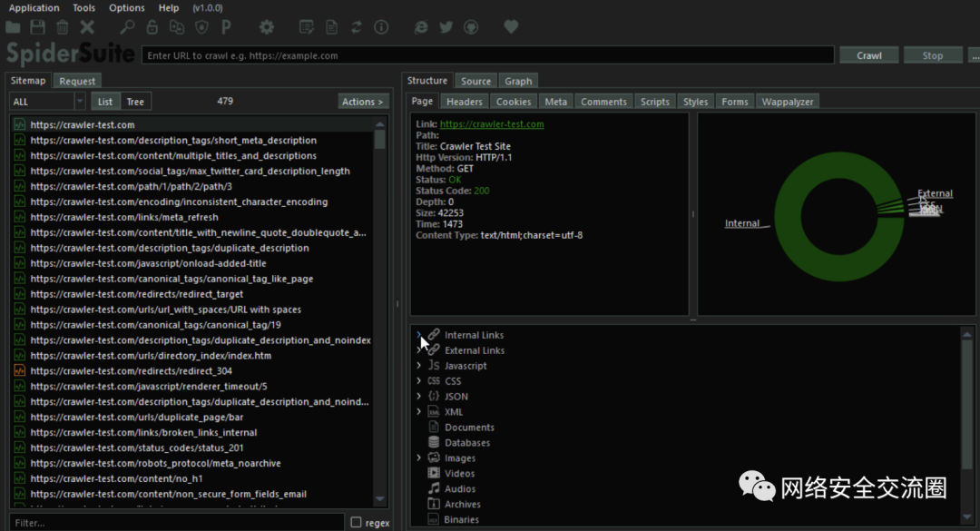Screen dimensions: 980x531
Task: Select https://crawler-test.com/links/meta_refresh in sitemap list
Action: point(124,217)
